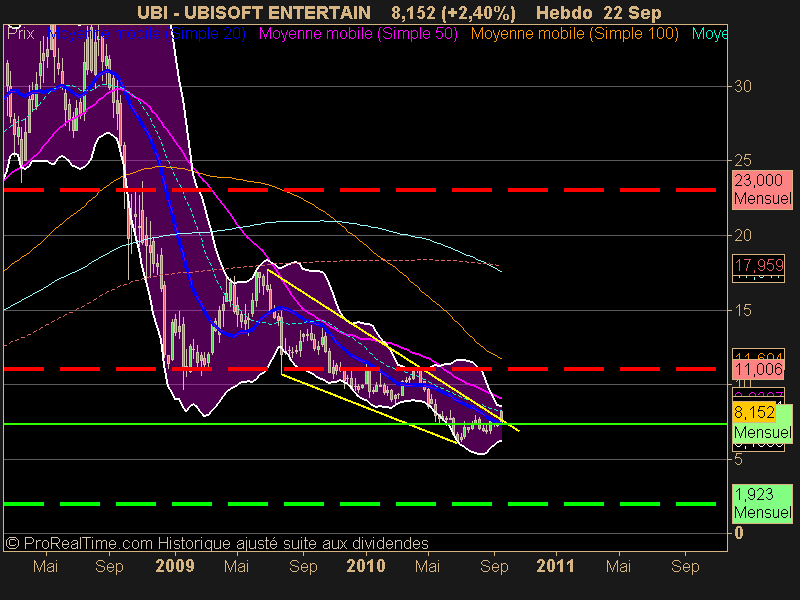
Task: Click the '2010' year on the time axis
Action: point(366,566)
